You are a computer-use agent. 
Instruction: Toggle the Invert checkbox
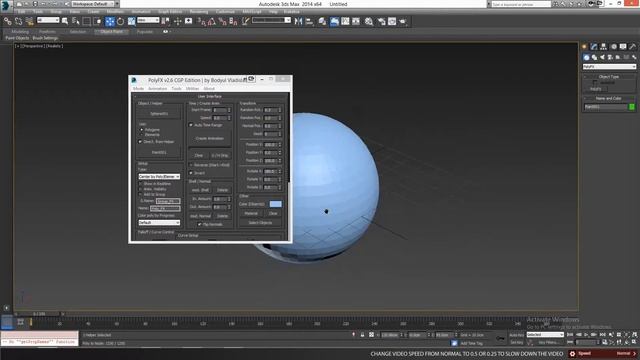point(191,173)
